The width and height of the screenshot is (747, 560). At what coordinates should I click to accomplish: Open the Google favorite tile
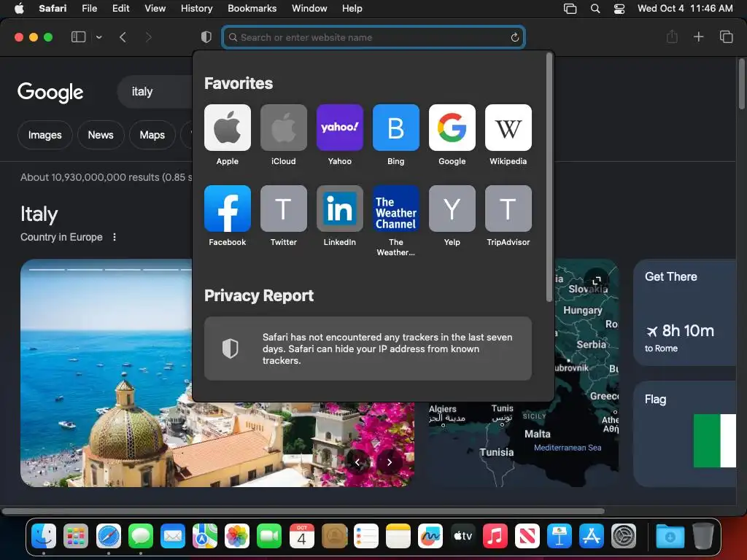click(x=452, y=128)
